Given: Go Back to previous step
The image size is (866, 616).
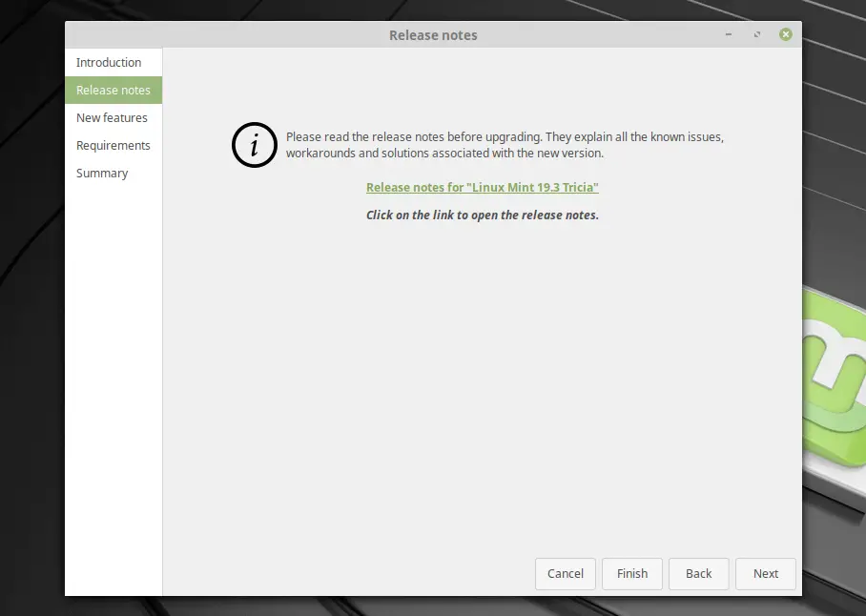Looking at the screenshot, I should (699, 573).
